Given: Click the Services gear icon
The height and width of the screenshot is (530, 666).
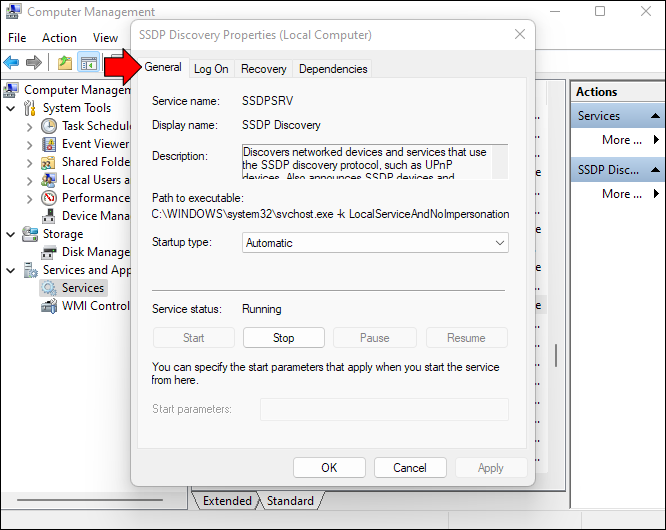Looking at the screenshot, I should click(x=49, y=288).
